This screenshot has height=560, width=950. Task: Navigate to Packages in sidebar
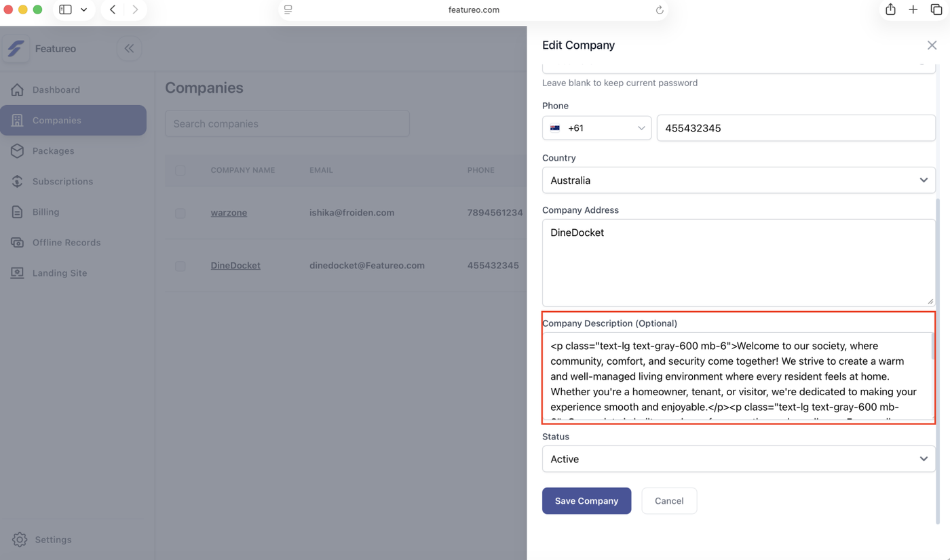coord(53,151)
